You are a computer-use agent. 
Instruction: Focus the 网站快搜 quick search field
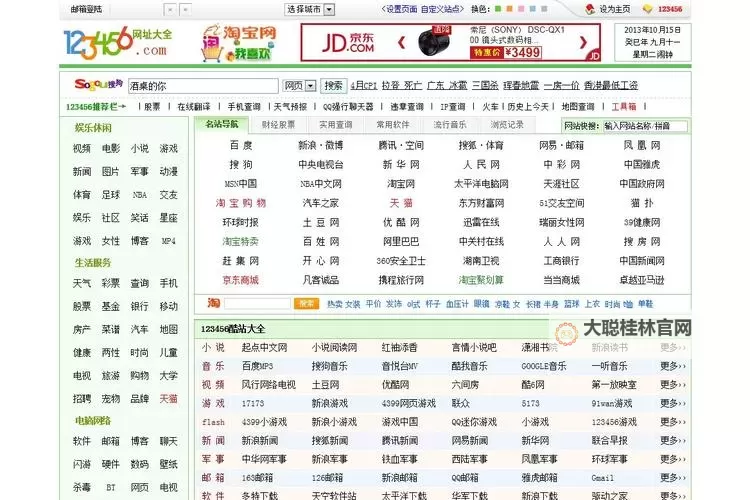pyautogui.click(x=645, y=126)
